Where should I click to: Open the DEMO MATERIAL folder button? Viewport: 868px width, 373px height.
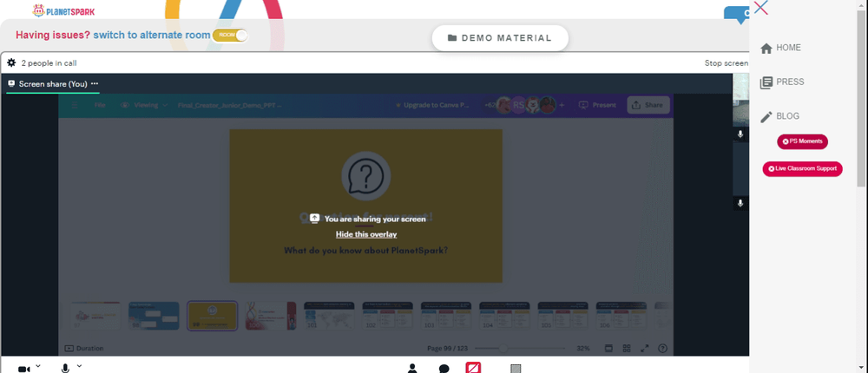500,38
